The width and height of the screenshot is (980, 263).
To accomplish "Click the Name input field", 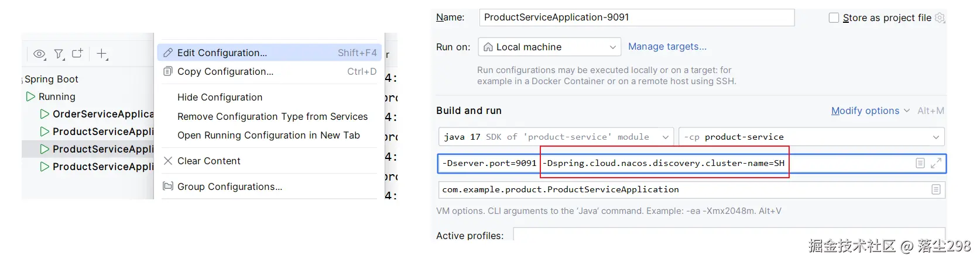I will point(636,18).
